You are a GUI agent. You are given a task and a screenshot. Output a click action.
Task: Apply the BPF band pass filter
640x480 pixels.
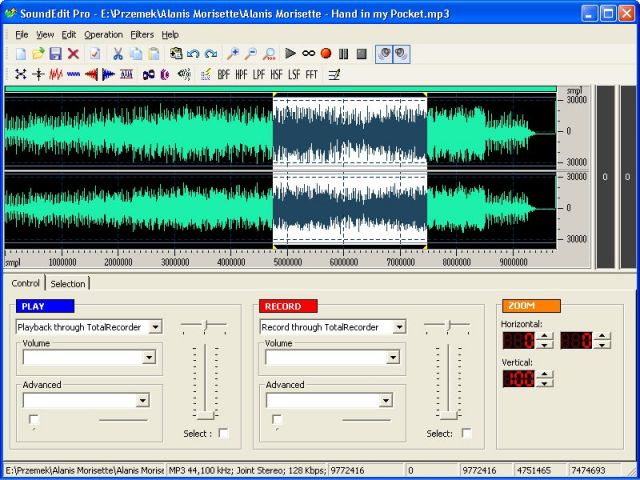click(x=223, y=74)
